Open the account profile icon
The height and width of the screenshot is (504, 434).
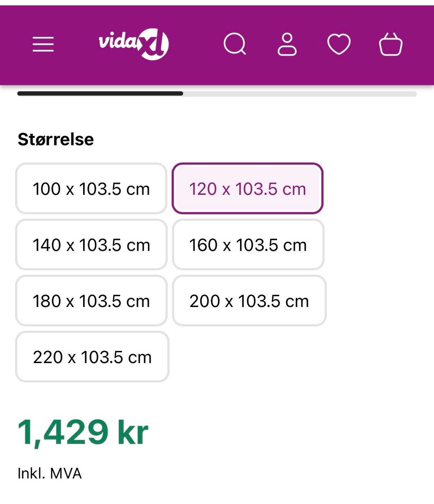[287, 44]
